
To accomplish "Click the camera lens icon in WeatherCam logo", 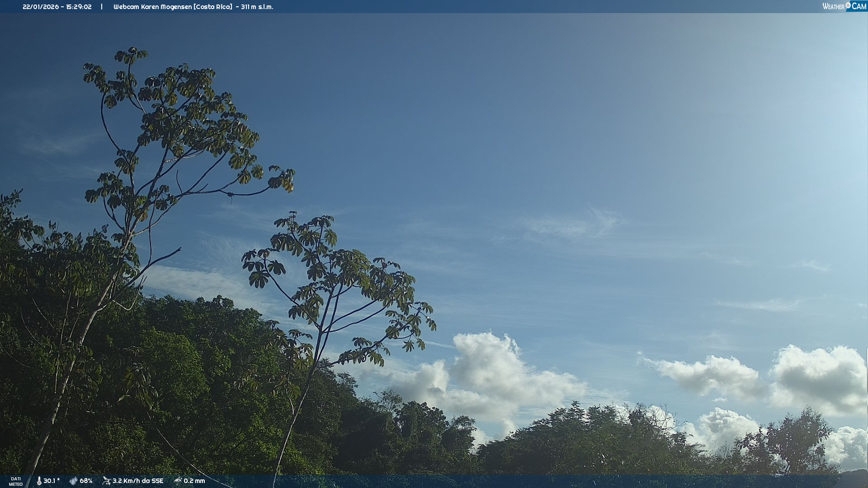I will [848, 5].
